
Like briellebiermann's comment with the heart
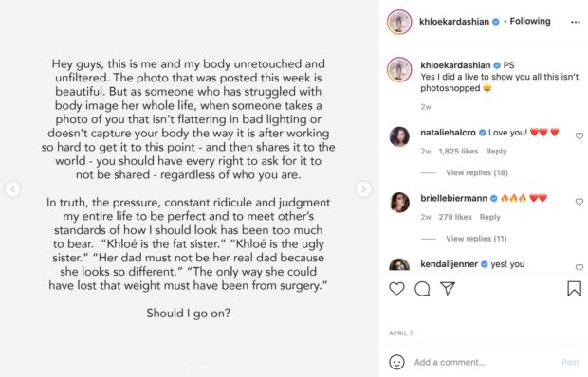579,202
